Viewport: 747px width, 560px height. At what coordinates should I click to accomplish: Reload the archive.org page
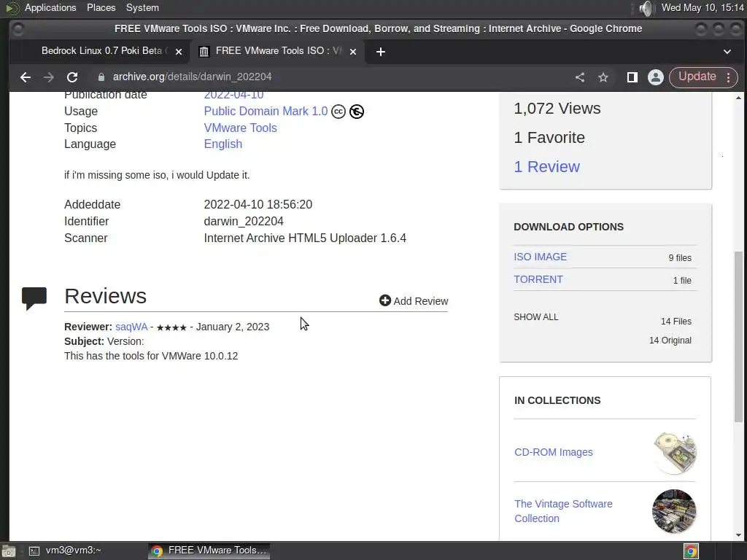[72, 77]
